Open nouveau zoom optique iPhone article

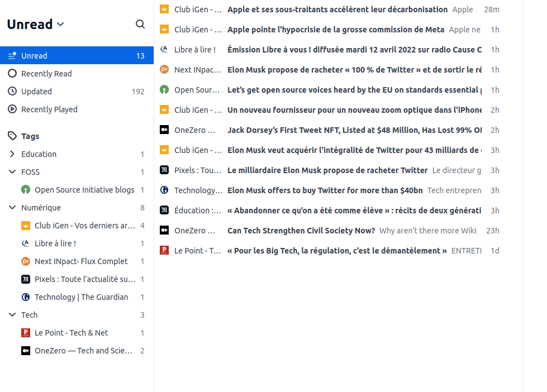[354, 110]
